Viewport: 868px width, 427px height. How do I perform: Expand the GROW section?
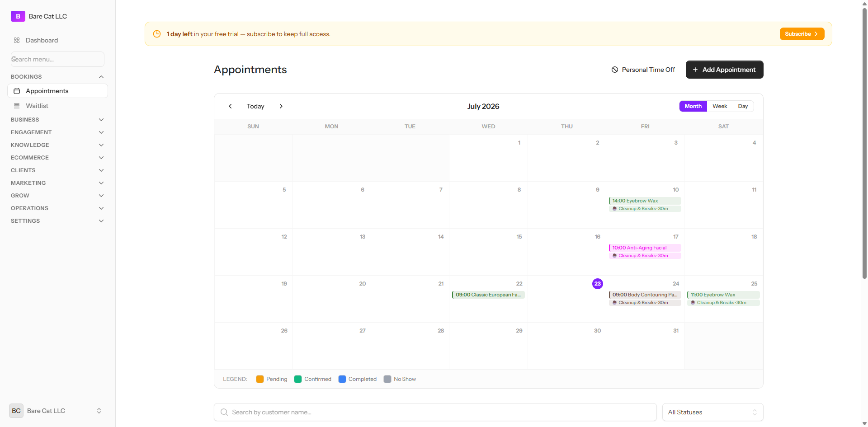tap(57, 196)
